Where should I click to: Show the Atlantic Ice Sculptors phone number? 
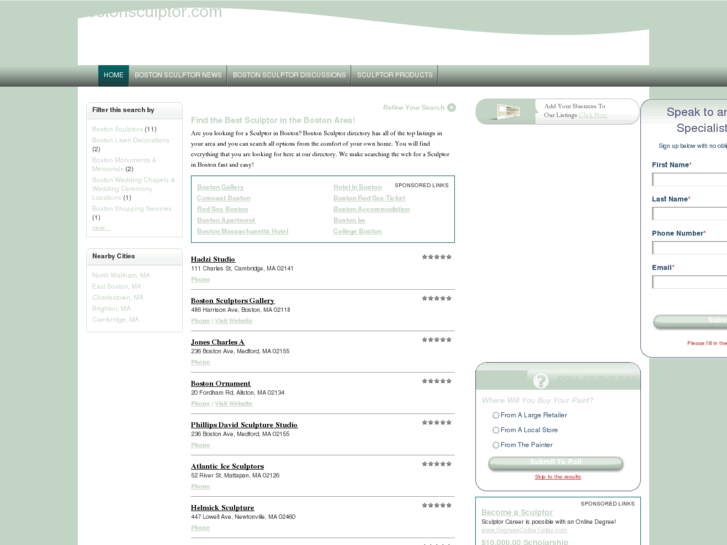point(200,487)
